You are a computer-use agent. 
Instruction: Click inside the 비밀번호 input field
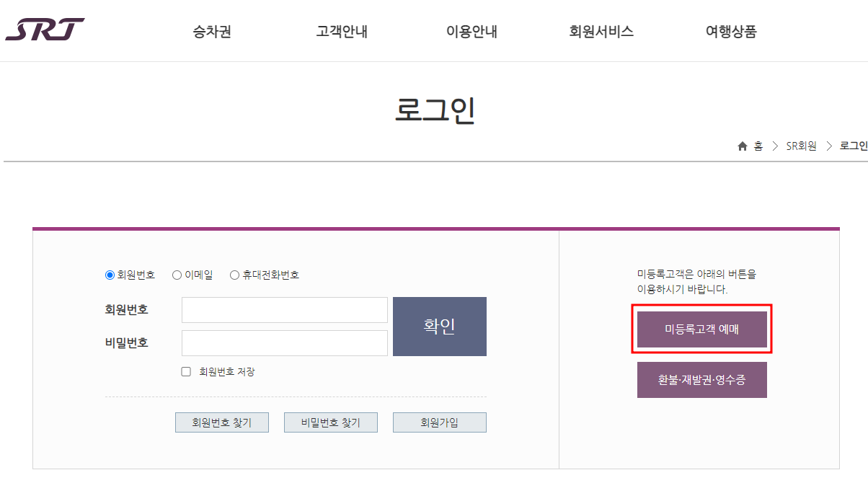[x=284, y=342]
